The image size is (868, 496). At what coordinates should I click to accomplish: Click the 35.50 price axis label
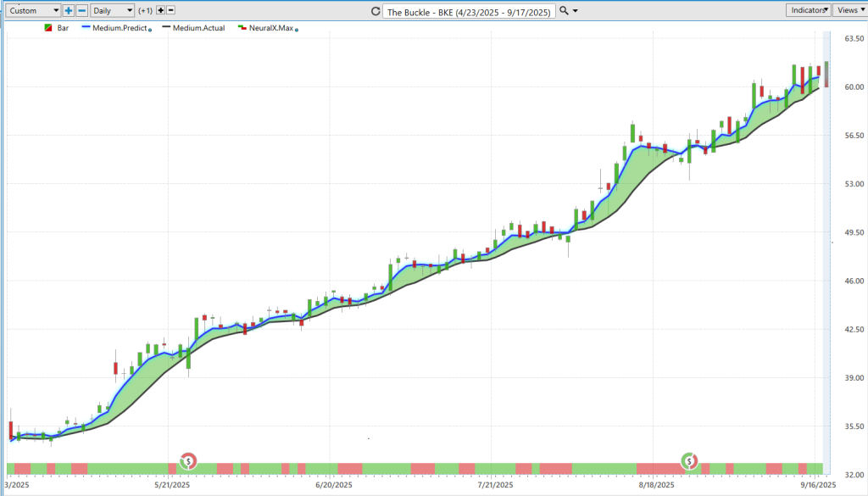(854, 426)
